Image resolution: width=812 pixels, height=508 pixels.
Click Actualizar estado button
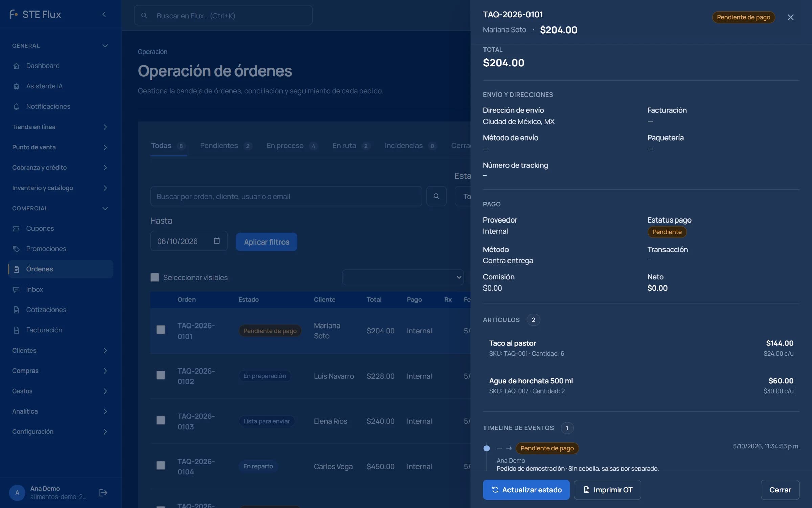tap(526, 490)
